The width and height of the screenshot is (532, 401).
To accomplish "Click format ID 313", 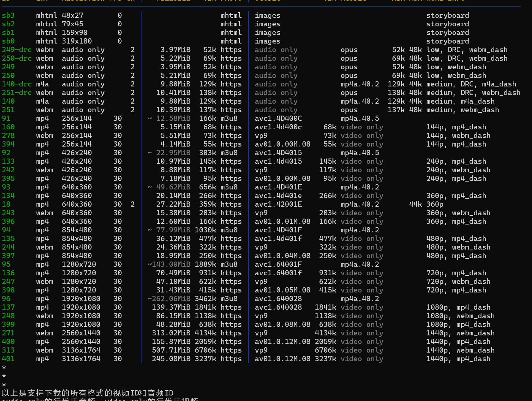I will (8, 350).
